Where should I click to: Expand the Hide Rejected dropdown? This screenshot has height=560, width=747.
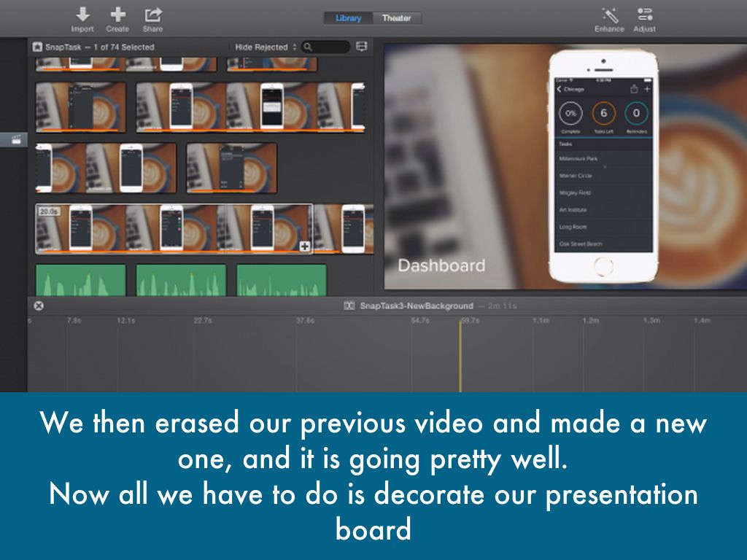pyautogui.click(x=266, y=47)
